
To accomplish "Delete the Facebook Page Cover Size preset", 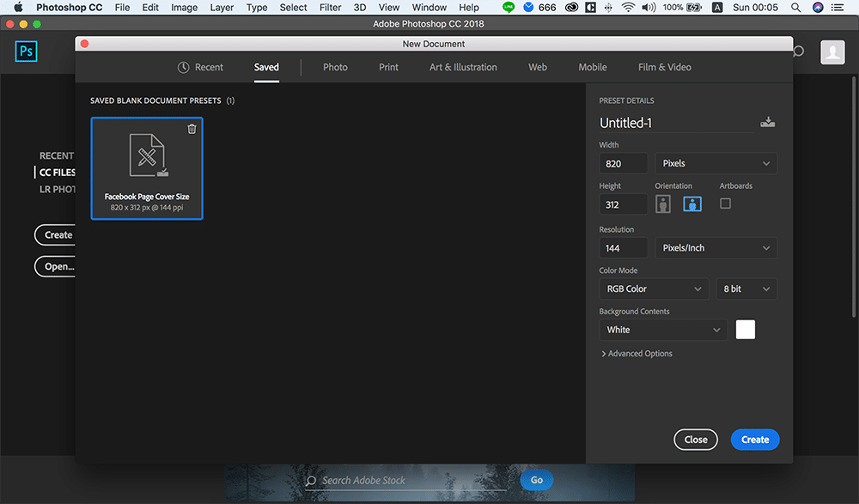I will click(192, 129).
